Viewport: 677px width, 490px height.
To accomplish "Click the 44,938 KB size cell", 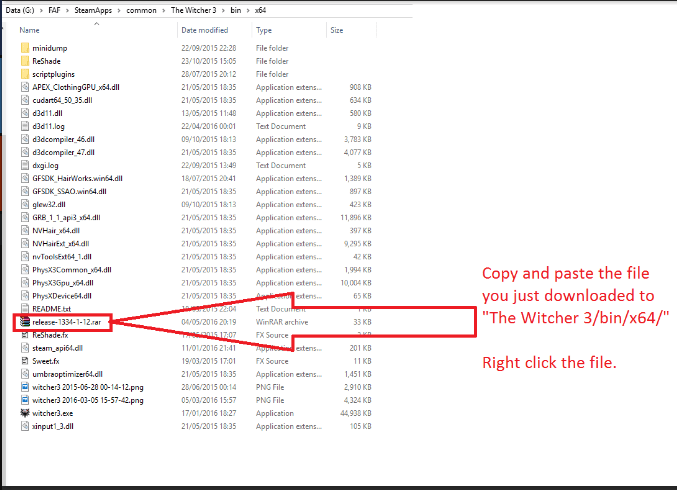I will (x=356, y=413).
